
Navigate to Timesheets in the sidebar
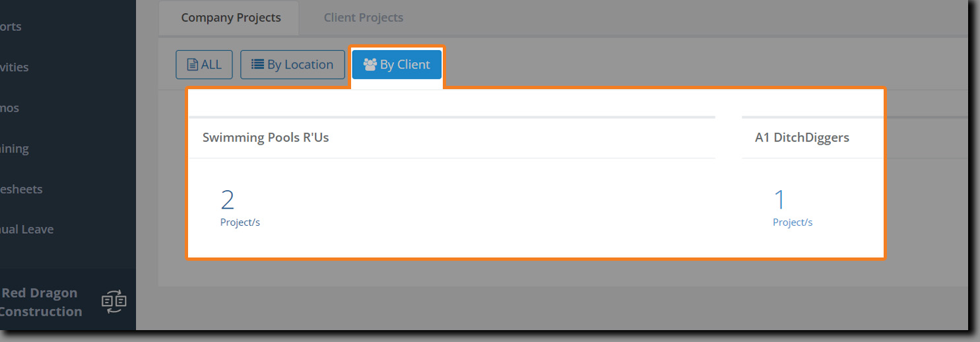point(21,189)
